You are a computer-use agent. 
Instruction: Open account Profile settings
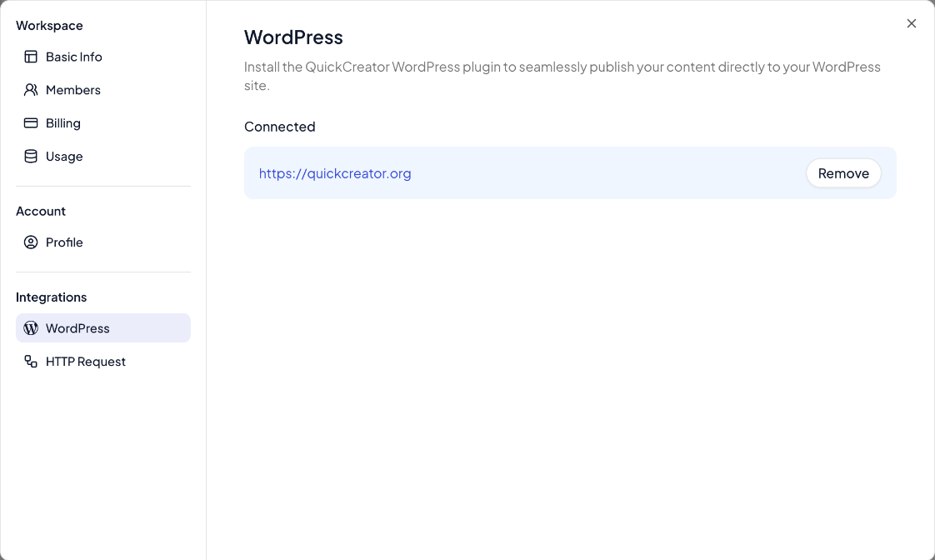tap(103, 242)
